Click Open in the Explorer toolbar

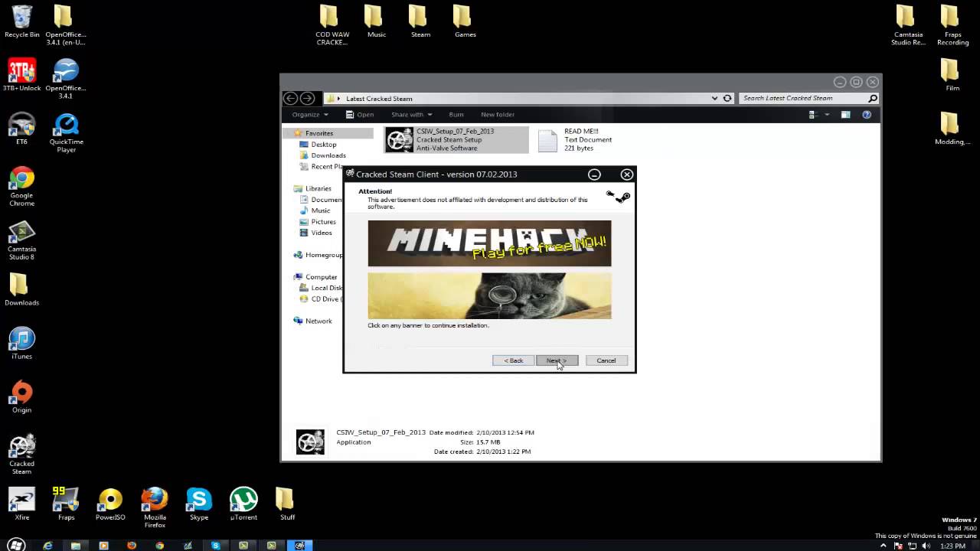click(360, 115)
